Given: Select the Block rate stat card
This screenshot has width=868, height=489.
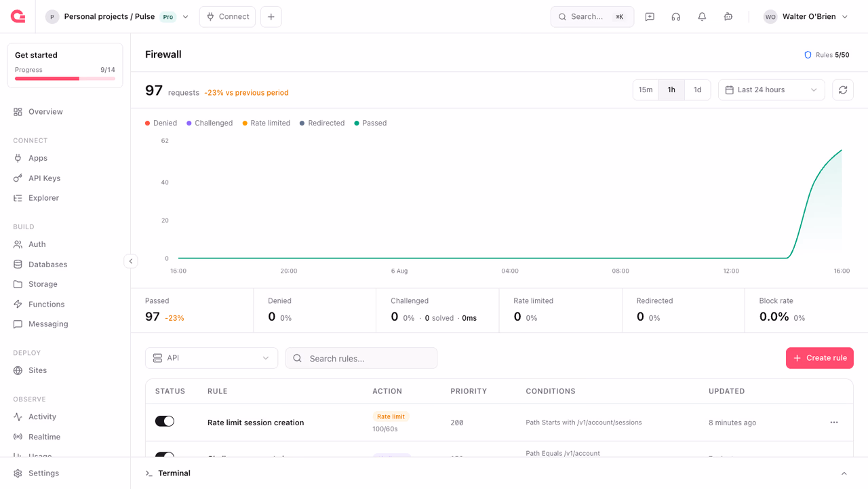Looking at the screenshot, I should 806,311.
